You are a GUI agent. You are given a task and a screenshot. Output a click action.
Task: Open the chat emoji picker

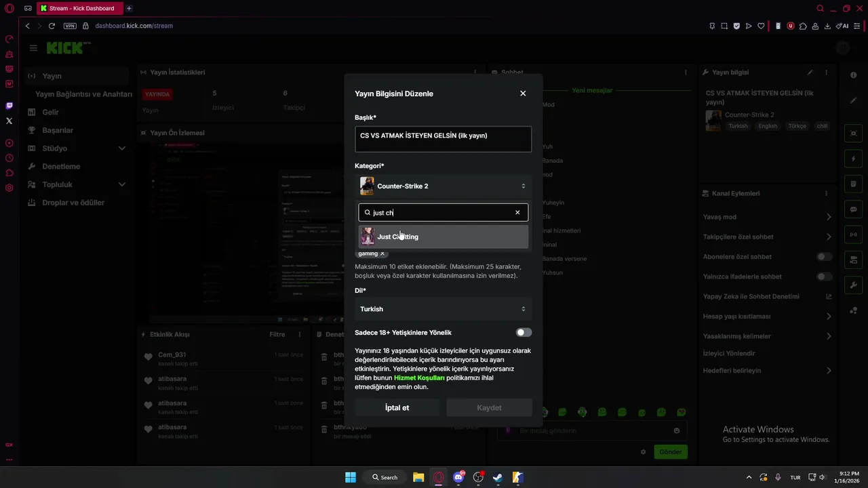(x=677, y=430)
